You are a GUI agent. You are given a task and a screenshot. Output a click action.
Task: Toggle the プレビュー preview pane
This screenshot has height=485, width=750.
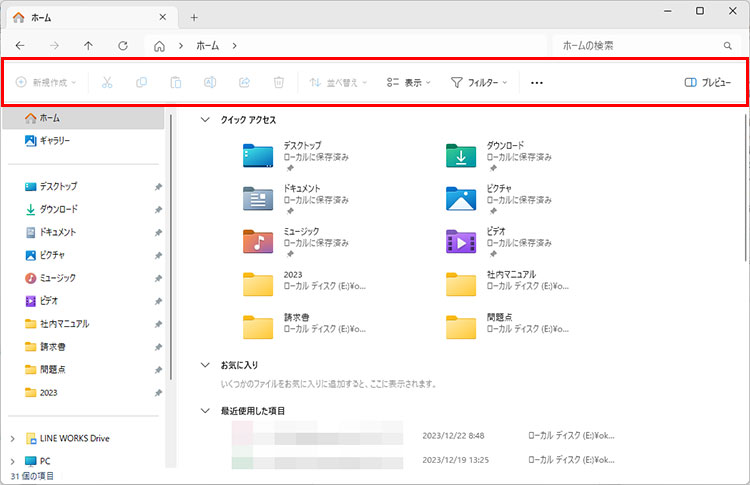[707, 82]
